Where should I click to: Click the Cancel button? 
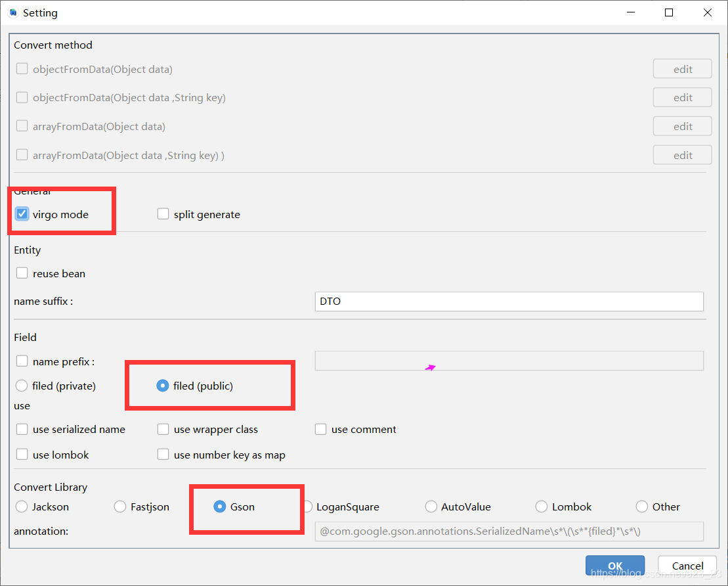(687, 566)
